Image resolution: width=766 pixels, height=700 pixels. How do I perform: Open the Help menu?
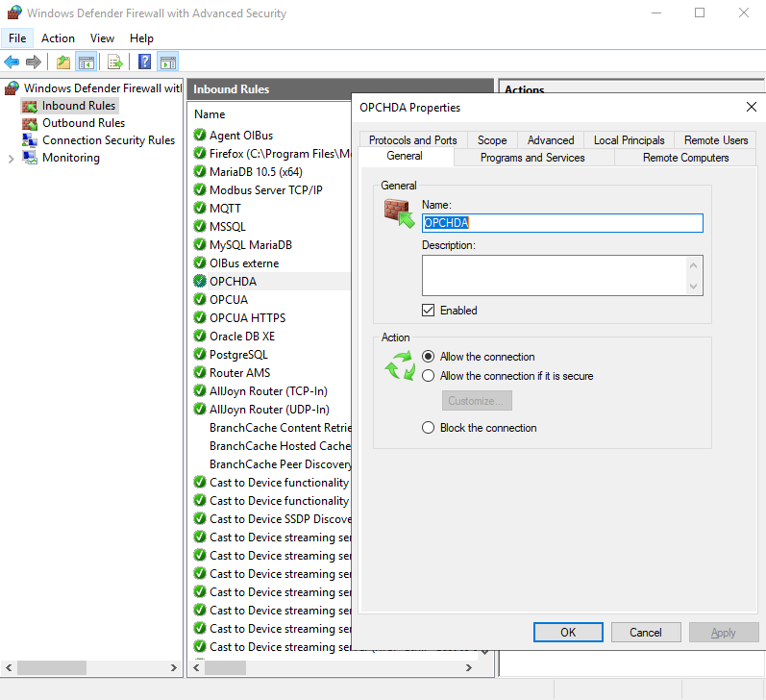pos(141,38)
